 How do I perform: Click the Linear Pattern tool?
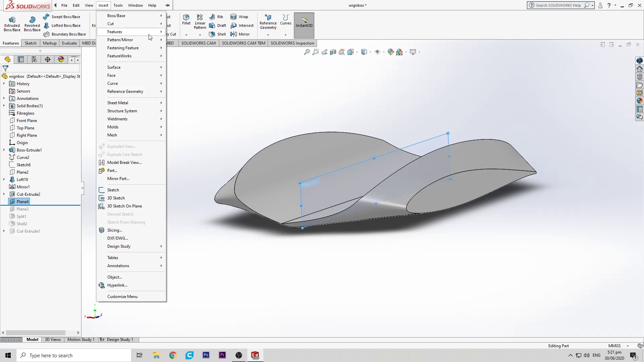click(200, 22)
